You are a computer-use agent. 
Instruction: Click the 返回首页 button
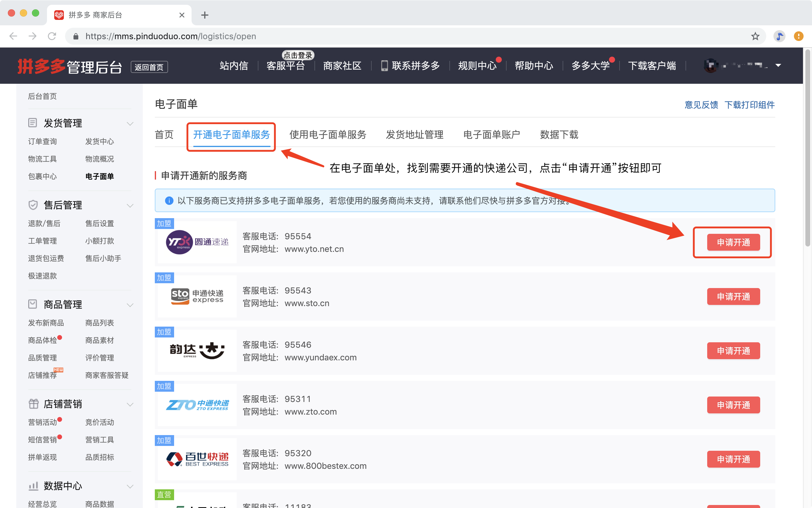[x=149, y=67]
